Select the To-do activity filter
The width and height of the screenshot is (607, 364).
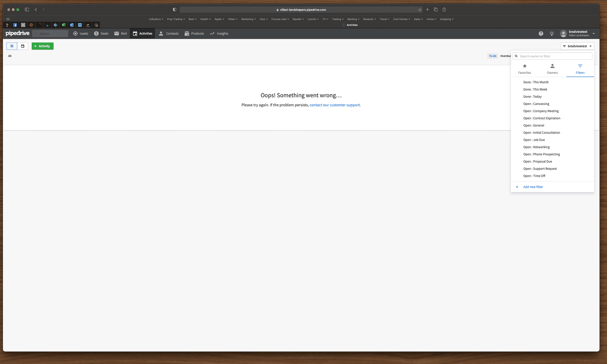(492, 56)
